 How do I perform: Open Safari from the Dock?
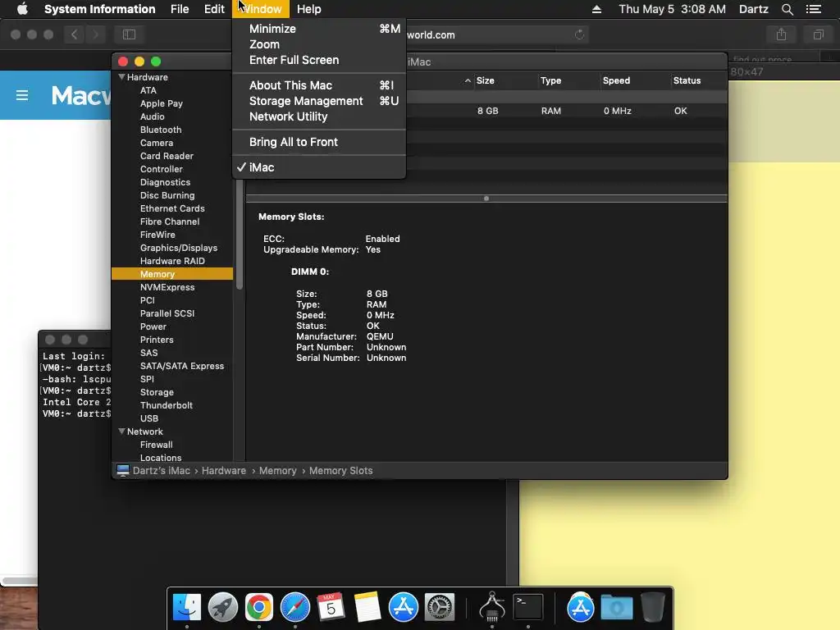pos(295,606)
